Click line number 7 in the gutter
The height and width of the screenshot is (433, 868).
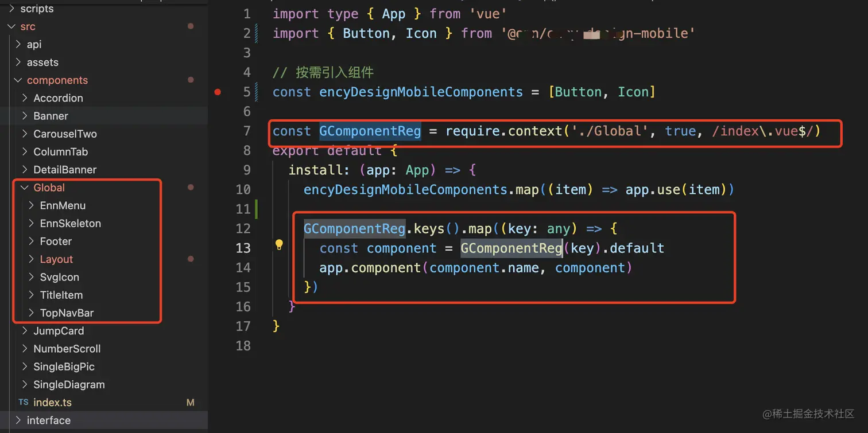(247, 131)
